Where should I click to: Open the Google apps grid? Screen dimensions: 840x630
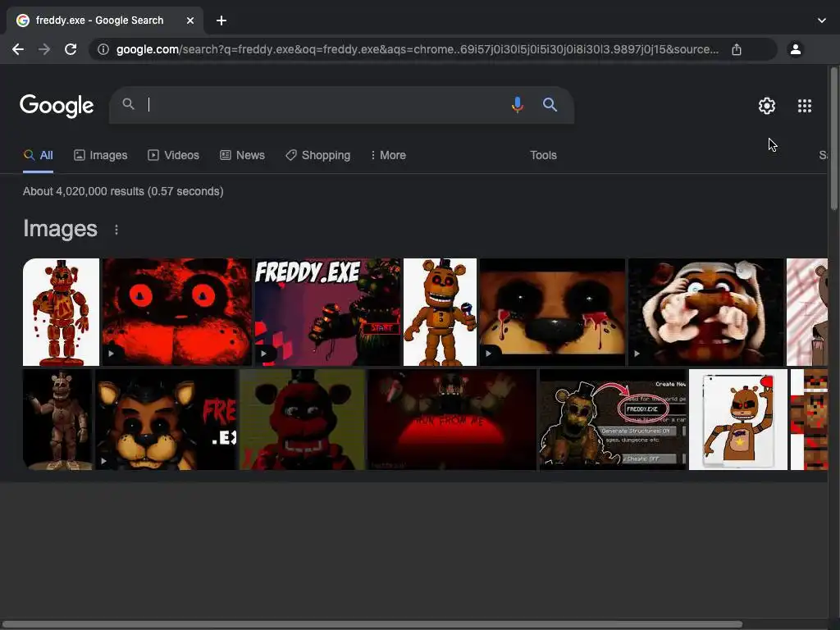(805, 106)
